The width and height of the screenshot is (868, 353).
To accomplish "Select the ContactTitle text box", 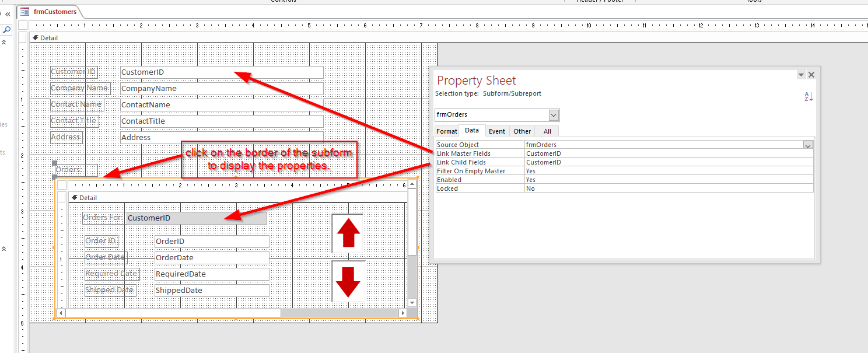I will coord(222,121).
